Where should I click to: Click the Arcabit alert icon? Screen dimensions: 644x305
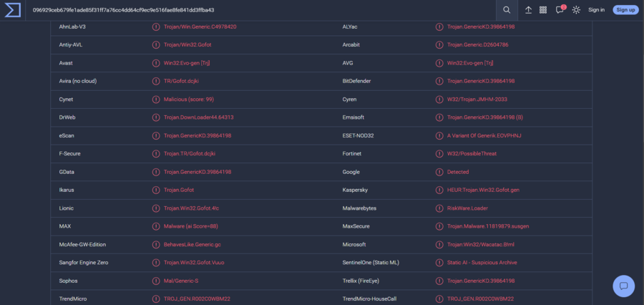439,45
